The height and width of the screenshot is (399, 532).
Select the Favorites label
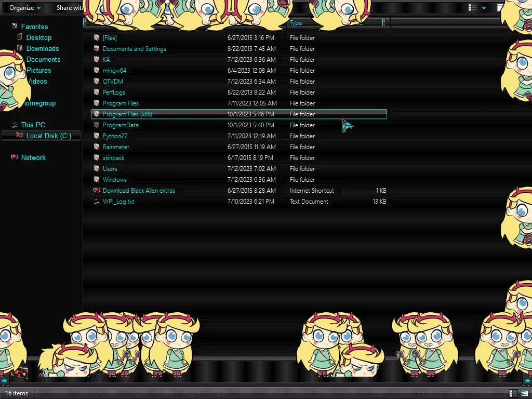(x=34, y=26)
